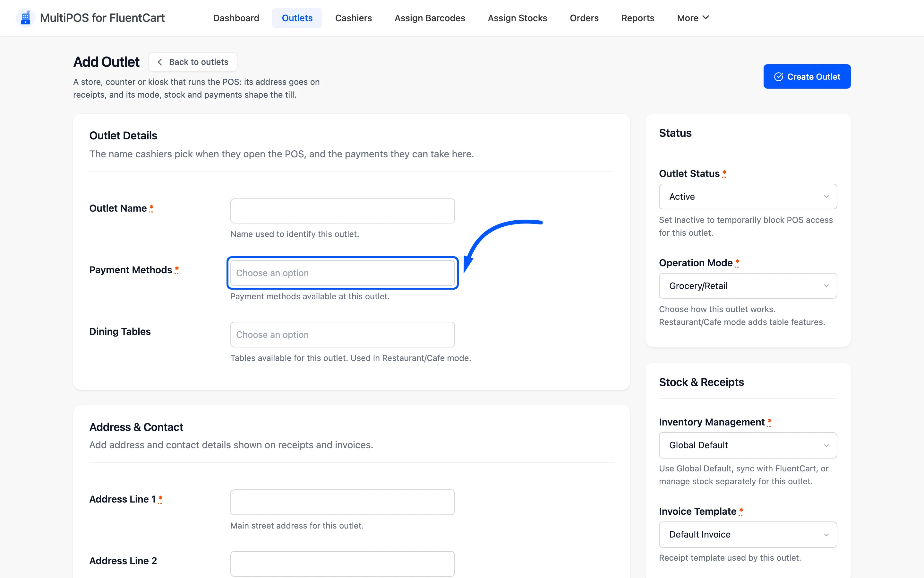
Task: Click the checkmark icon in Create Outlet
Action: (779, 77)
